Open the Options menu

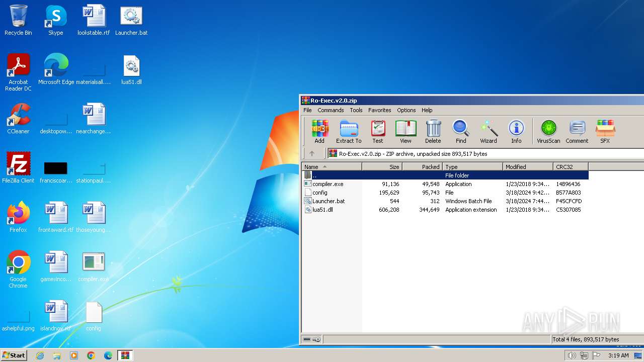tap(406, 110)
